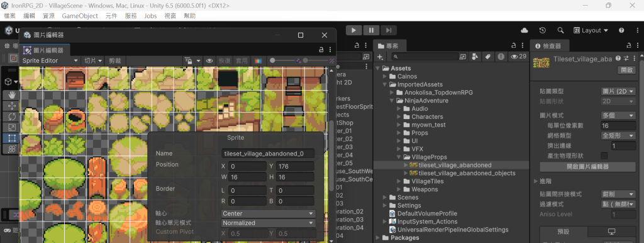Open Unity Cloud services icon
This screenshot has width=644, height=243.
tap(524, 30)
